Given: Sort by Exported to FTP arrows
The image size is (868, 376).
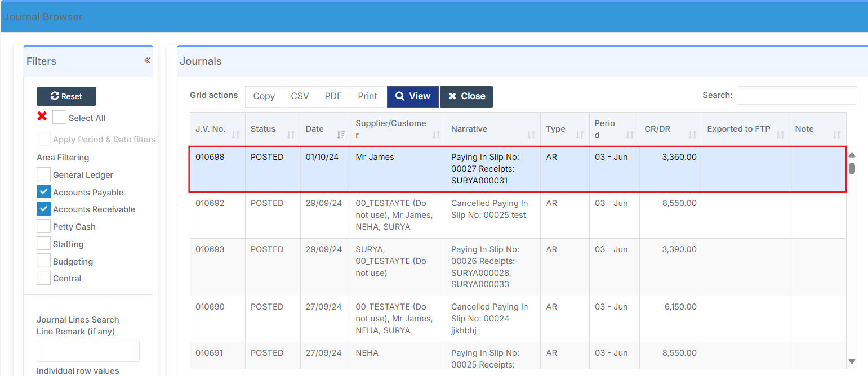Looking at the screenshot, I should click(x=781, y=135).
